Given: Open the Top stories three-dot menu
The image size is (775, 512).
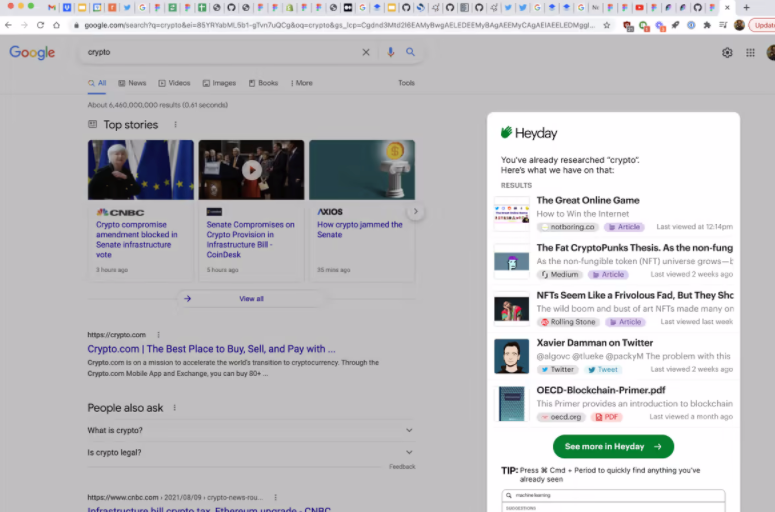Looking at the screenshot, I should click(175, 125).
